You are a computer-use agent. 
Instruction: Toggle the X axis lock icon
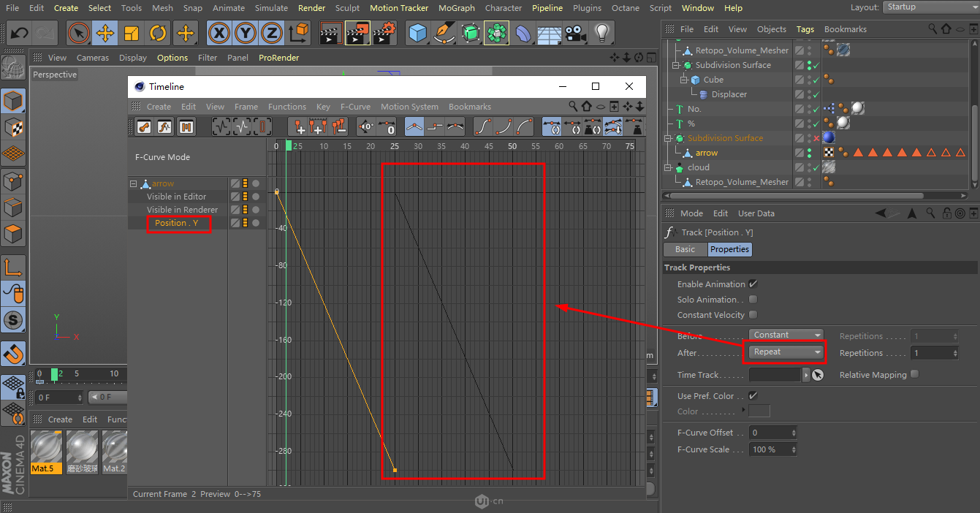[x=219, y=33]
